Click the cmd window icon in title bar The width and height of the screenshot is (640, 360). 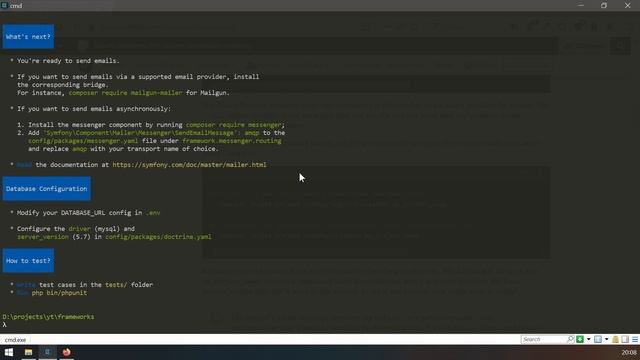tap(4, 5)
